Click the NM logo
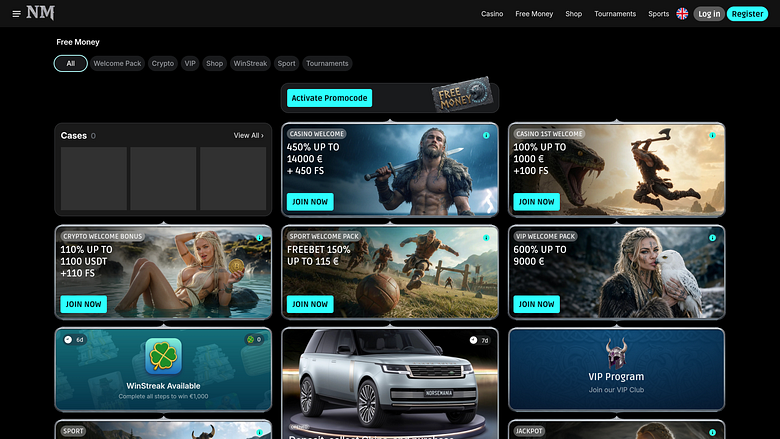 (x=40, y=13)
